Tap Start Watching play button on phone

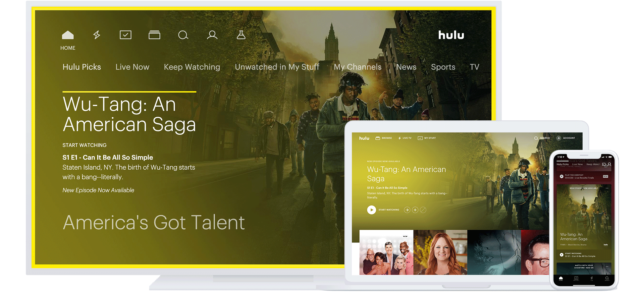[x=561, y=255]
